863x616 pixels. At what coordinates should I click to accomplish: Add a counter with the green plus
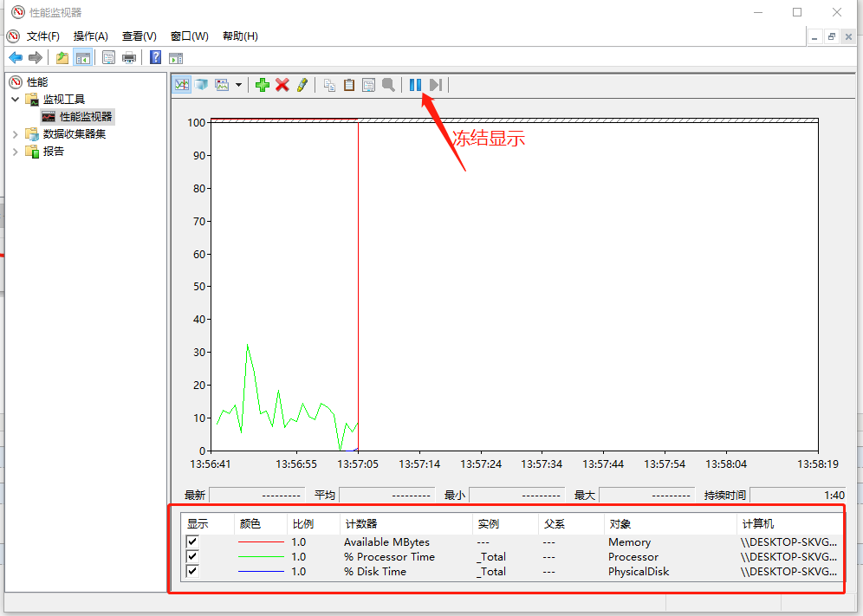(x=263, y=85)
